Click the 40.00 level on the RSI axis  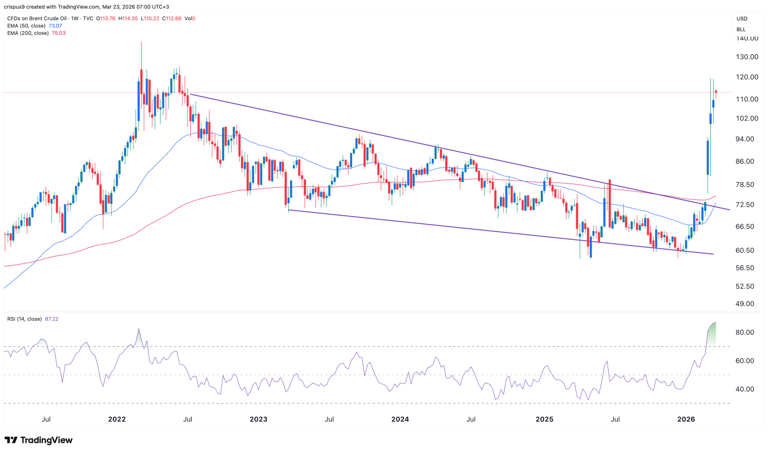point(744,389)
